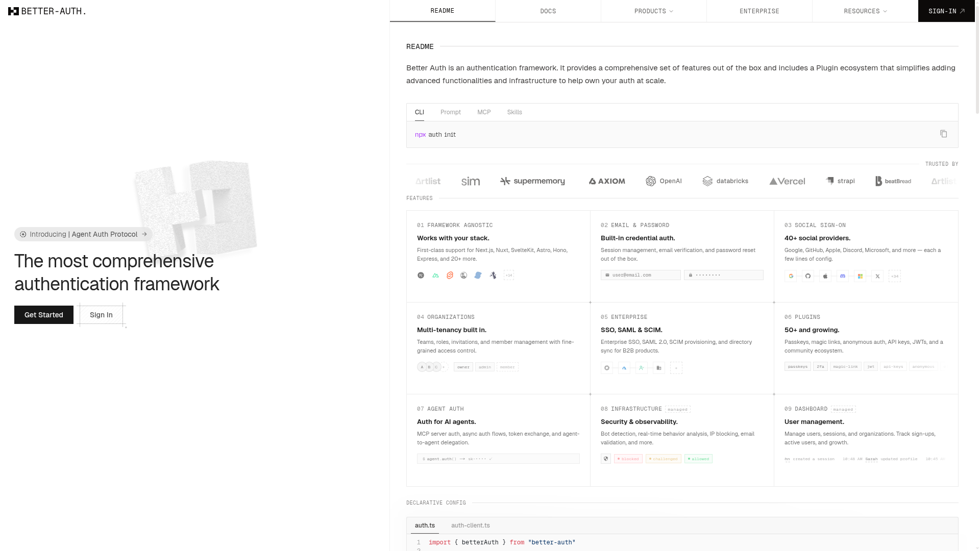The image size is (980, 551).
Task: Click the challenged status chip
Action: coord(663,459)
